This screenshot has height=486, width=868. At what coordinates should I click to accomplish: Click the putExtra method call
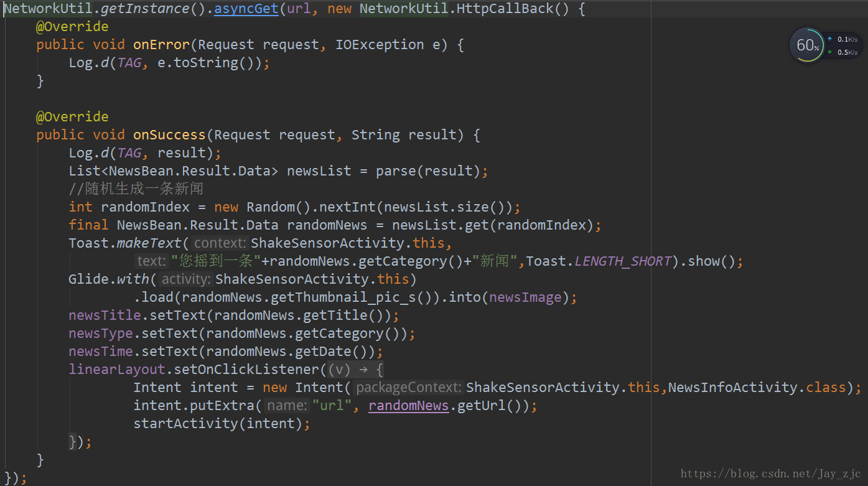[222, 406]
